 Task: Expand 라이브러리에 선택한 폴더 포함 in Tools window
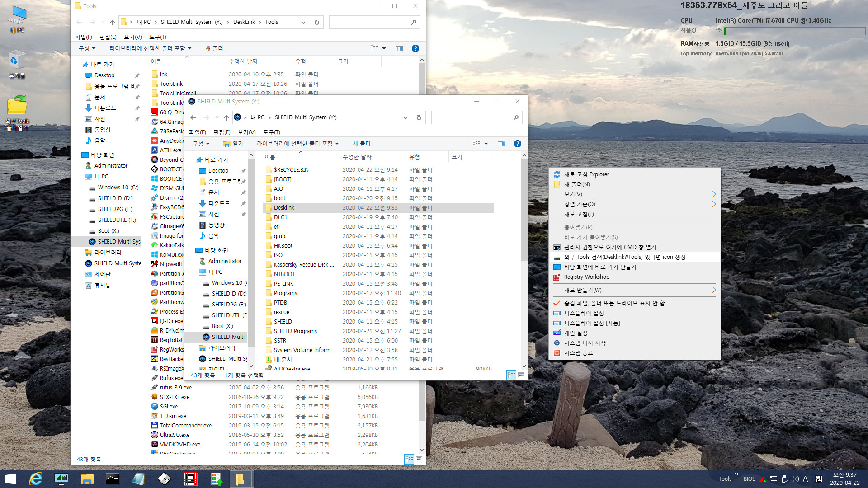pos(151,48)
